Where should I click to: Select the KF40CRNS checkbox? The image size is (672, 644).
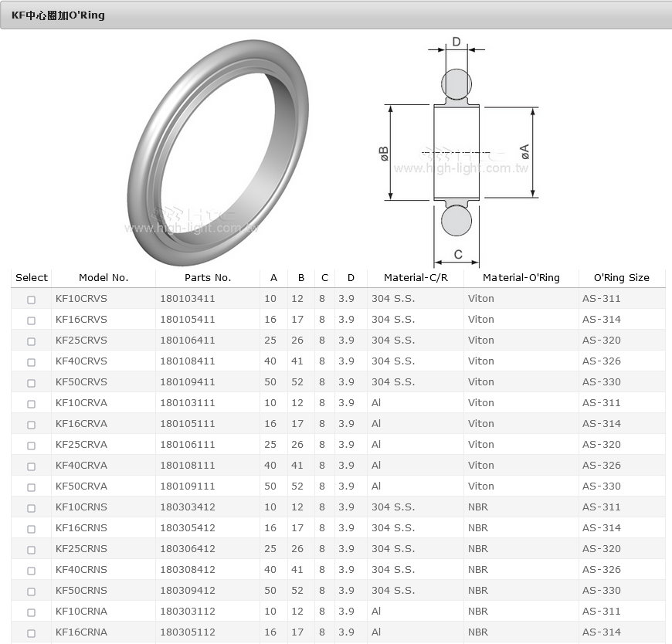[31, 571]
